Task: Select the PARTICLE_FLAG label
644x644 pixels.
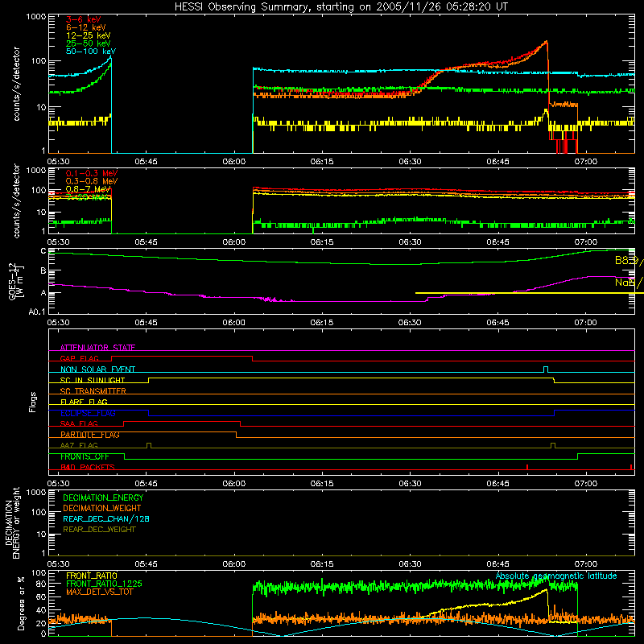Action: pyautogui.click(x=90, y=435)
